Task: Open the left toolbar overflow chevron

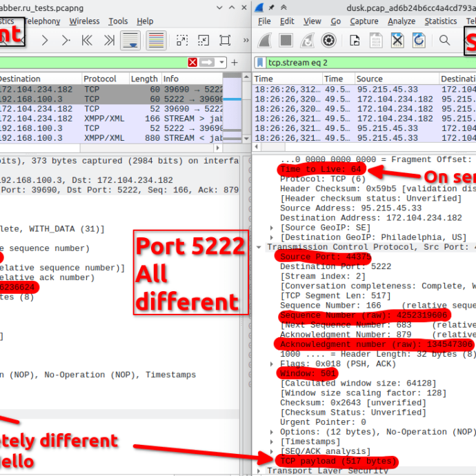Action: 246,41
